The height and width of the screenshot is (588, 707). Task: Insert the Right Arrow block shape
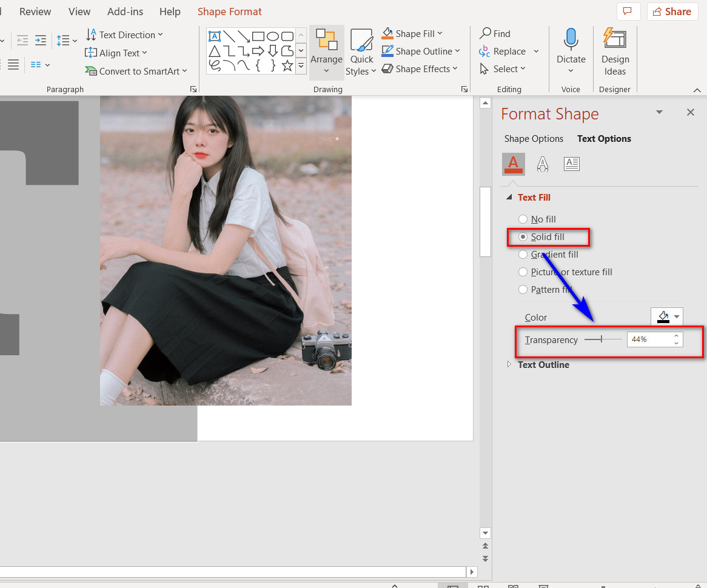click(x=258, y=51)
